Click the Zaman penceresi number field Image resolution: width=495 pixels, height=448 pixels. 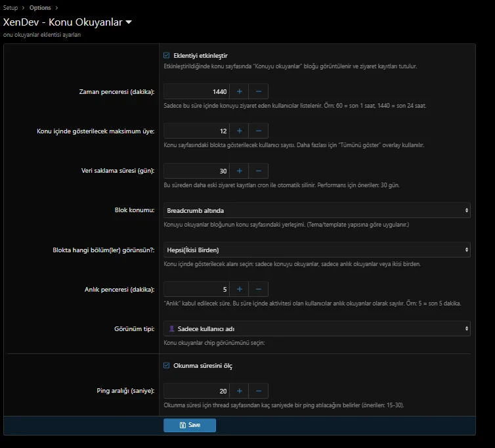(x=196, y=91)
